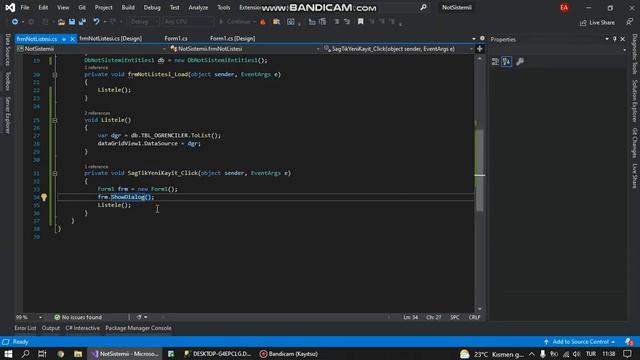Switch to frmNotListesi.cs [Design] tab
This screenshot has height=360, width=640.
click(111, 38)
